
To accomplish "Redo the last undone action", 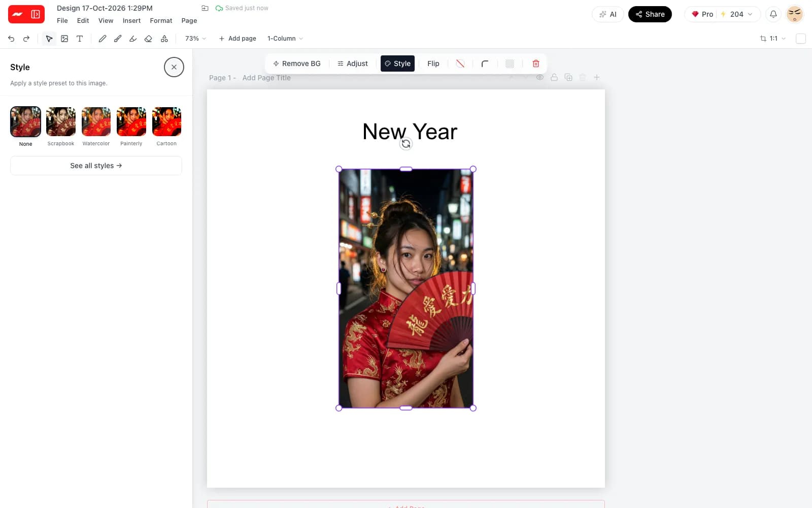I will (26, 39).
